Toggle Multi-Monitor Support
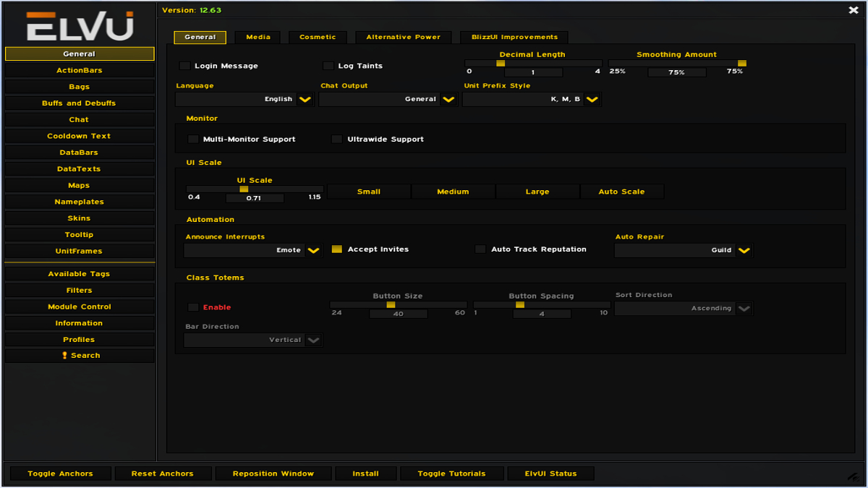The width and height of the screenshot is (868, 488). coord(193,139)
